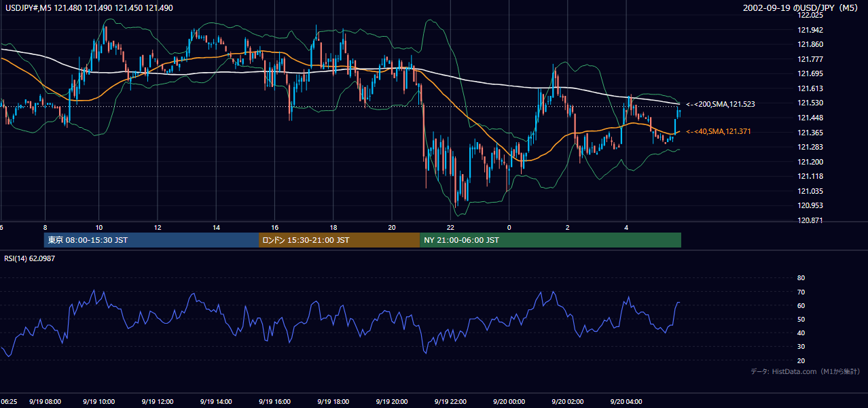Click the 9/19 08:00 bottom time label
This screenshot has width=868, height=408.
tap(45, 402)
